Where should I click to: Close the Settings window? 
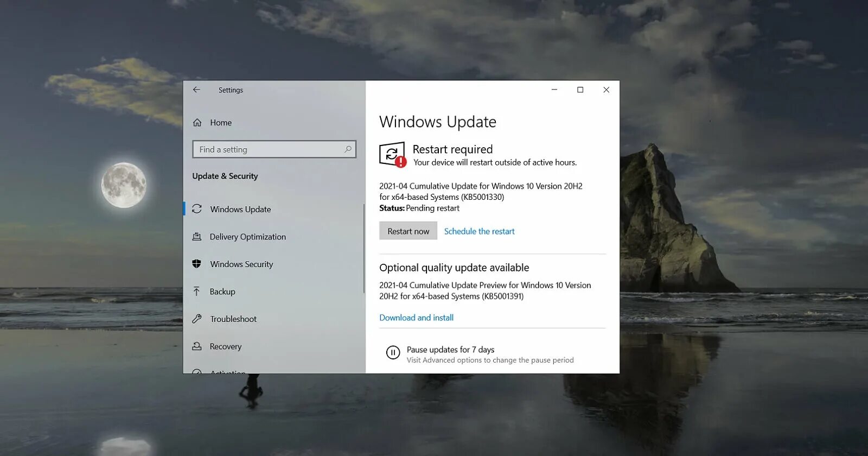607,90
